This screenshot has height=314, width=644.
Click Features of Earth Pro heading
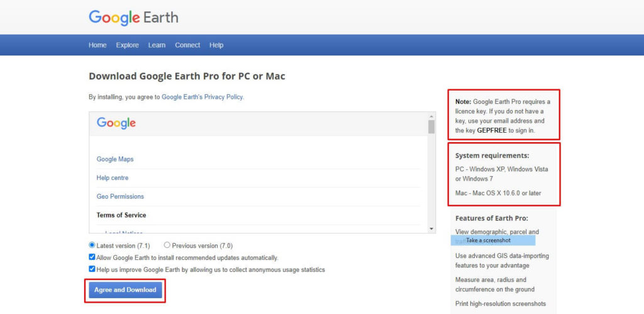[492, 218]
